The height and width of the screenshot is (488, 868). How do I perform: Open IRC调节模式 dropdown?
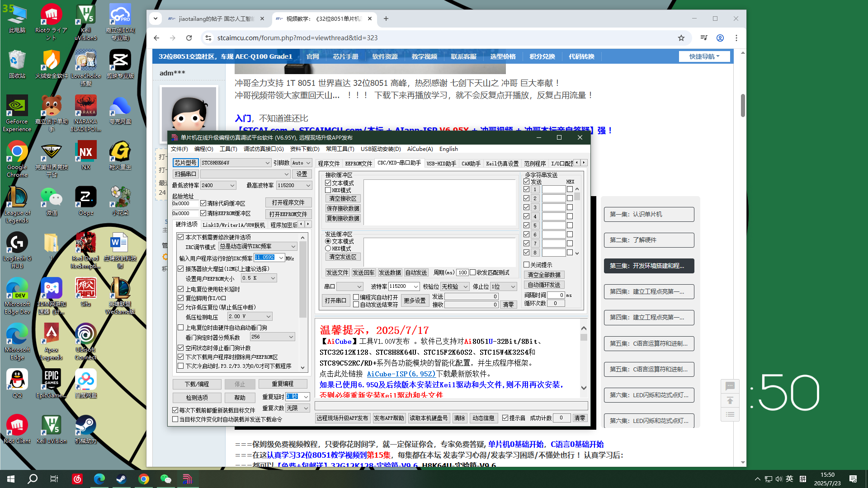coord(258,246)
